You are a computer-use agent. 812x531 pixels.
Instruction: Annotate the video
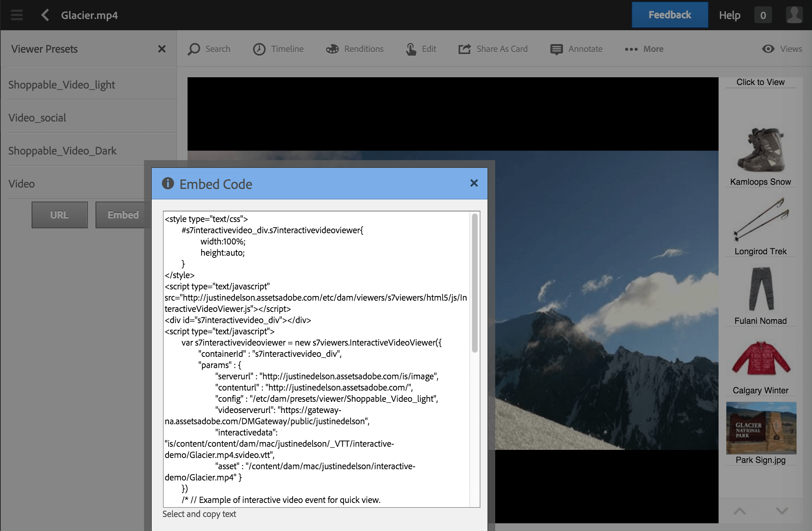[576, 49]
